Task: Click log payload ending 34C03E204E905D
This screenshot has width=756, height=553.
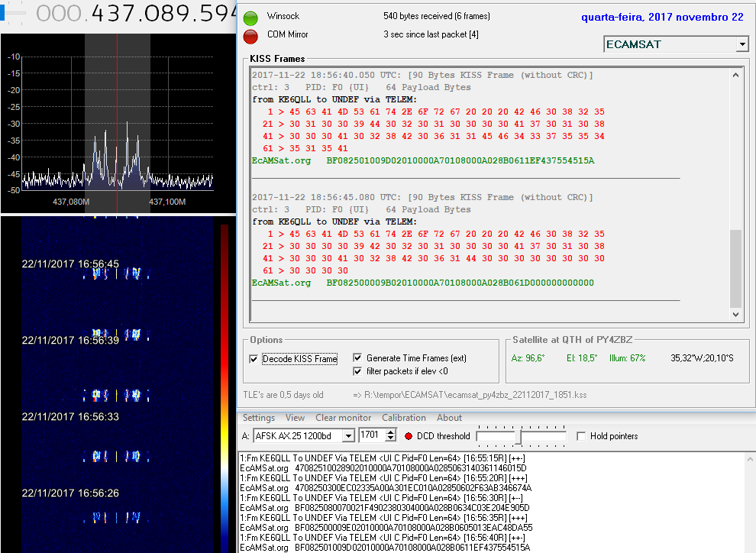Action: pos(412,508)
